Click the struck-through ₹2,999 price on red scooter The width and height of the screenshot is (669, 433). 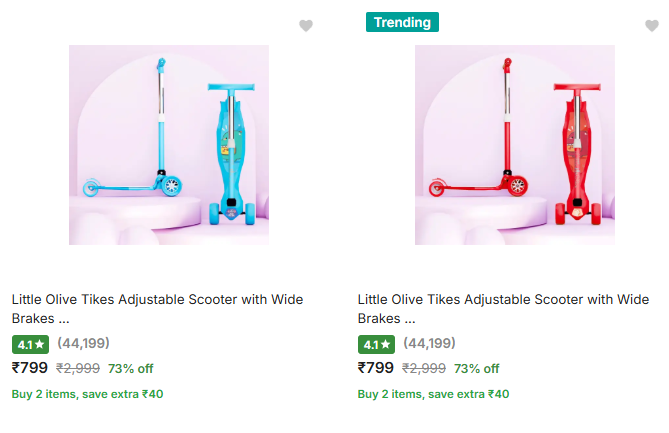pyautogui.click(x=423, y=368)
